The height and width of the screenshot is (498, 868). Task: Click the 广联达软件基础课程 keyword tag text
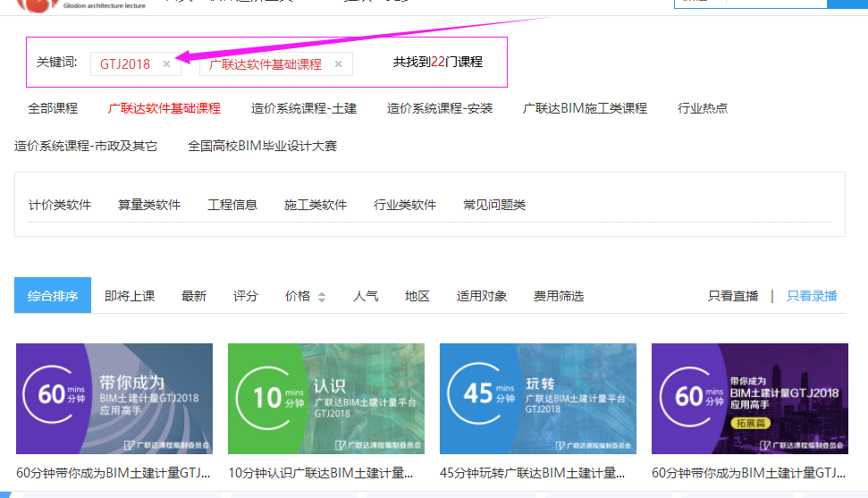tap(265, 64)
